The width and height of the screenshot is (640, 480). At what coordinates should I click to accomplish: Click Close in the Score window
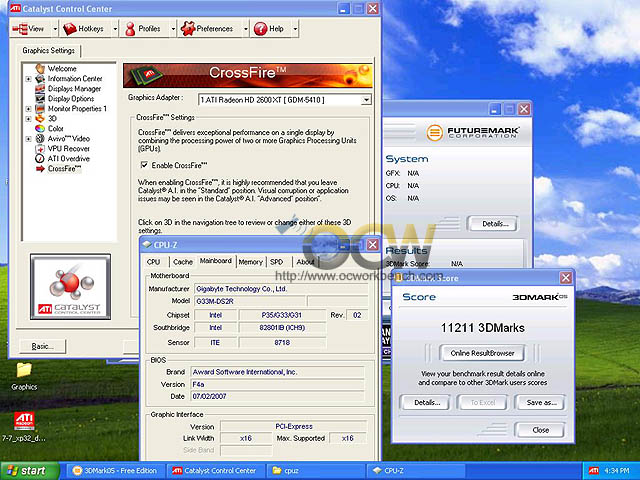coord(540,430)
